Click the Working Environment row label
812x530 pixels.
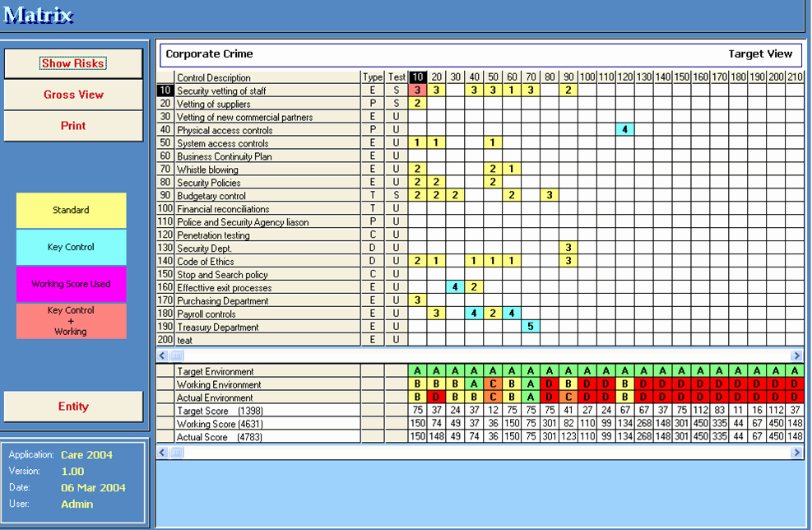[267, 384]
